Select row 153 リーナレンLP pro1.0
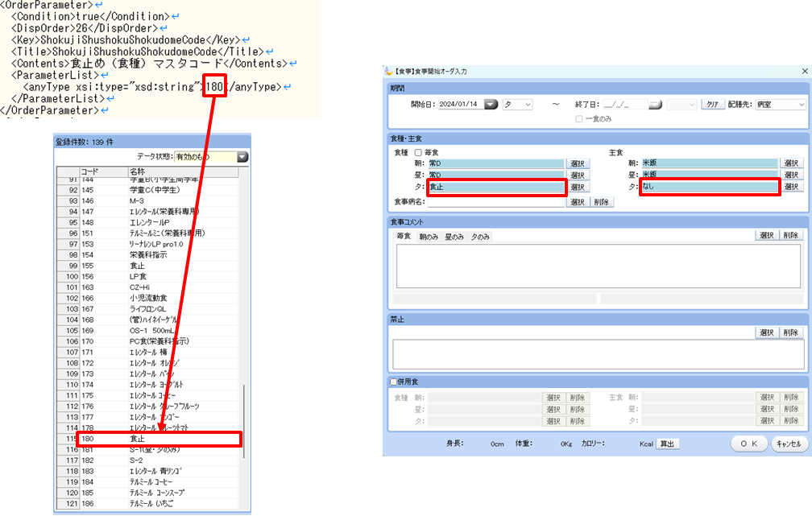The width and height of the screenshot is (812, 516). [x=147, y=244]
